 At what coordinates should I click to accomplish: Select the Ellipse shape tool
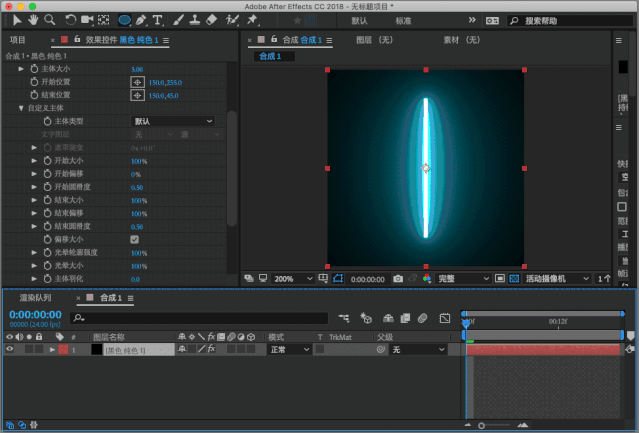tap(124, 19)
